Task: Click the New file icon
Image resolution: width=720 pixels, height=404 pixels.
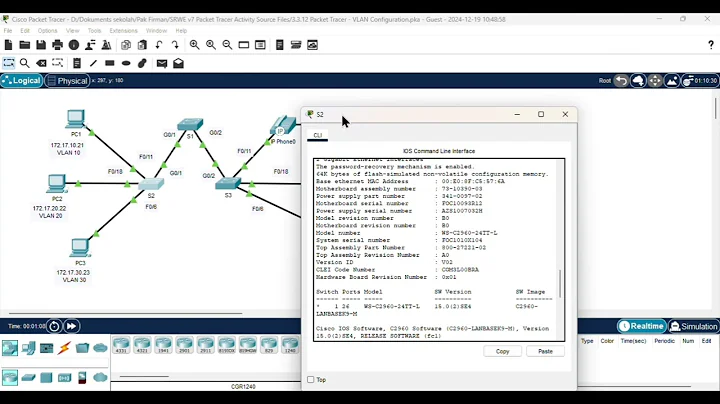Action: pos(8,45)
